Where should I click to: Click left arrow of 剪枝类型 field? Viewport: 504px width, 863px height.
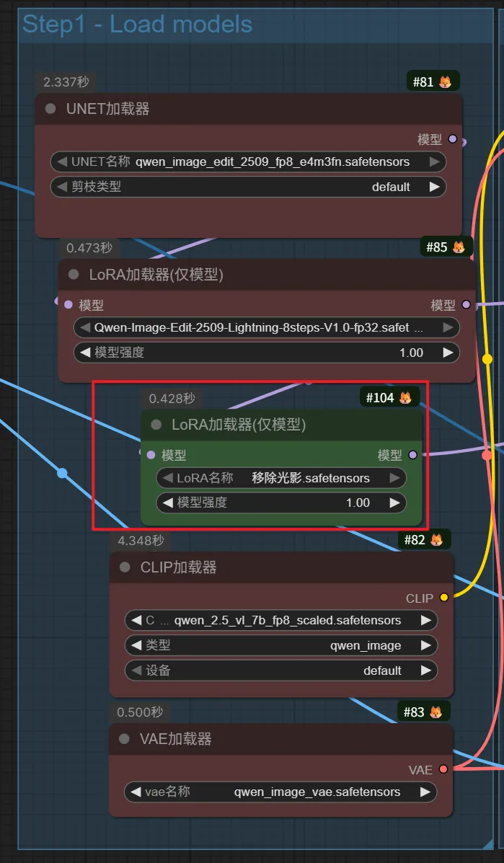click(61, 187)
